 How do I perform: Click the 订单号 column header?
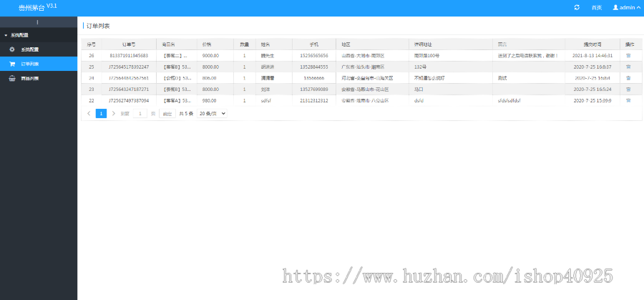coord(129,44)
